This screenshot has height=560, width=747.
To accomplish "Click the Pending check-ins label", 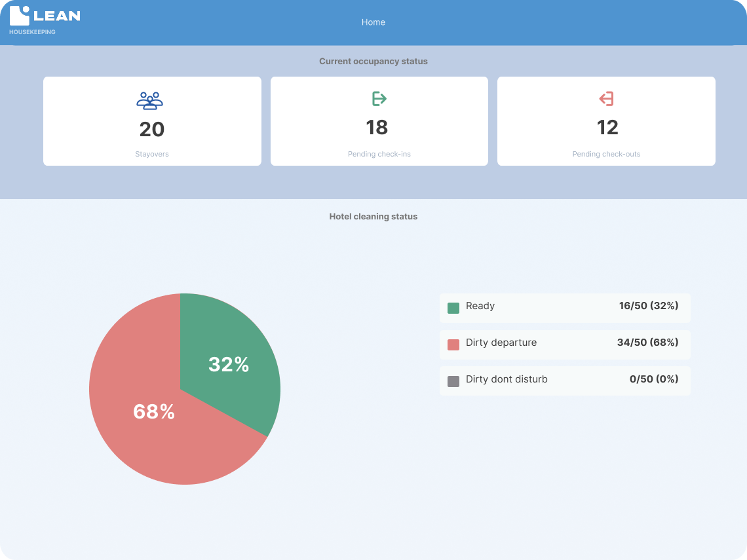I will click(x=379, y=154).
